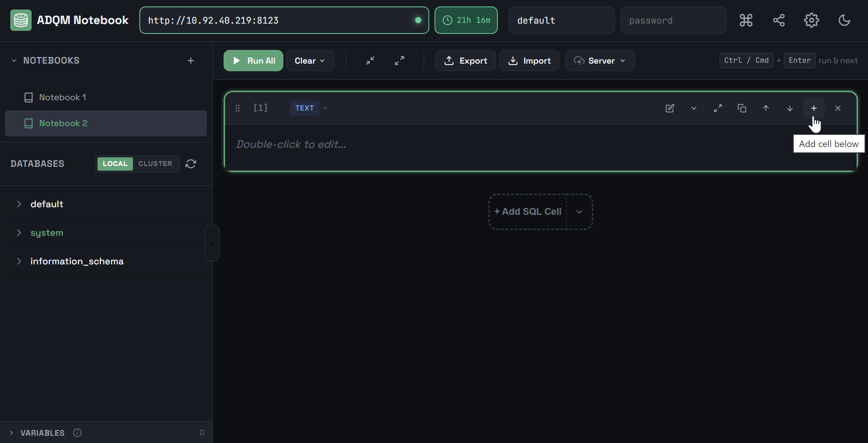Open the Server dropdown
Viewport: 868px width, 443px height.
coord(599,61)
